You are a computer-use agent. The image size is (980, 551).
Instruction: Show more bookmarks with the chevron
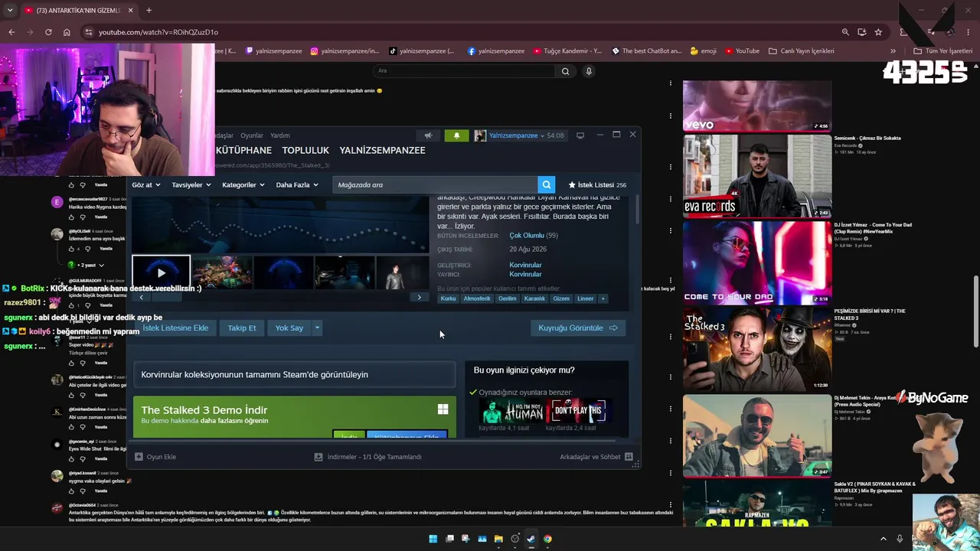[x=893, y=51]
